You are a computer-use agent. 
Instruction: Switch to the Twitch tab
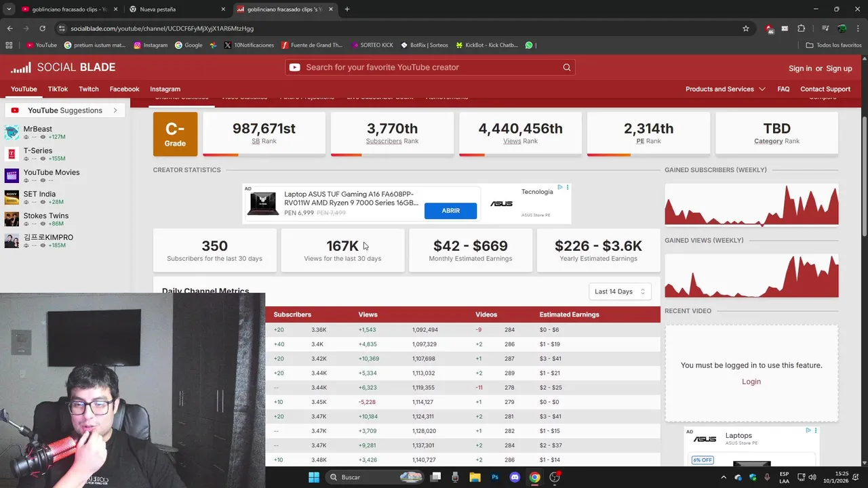(x=89, y=89)
